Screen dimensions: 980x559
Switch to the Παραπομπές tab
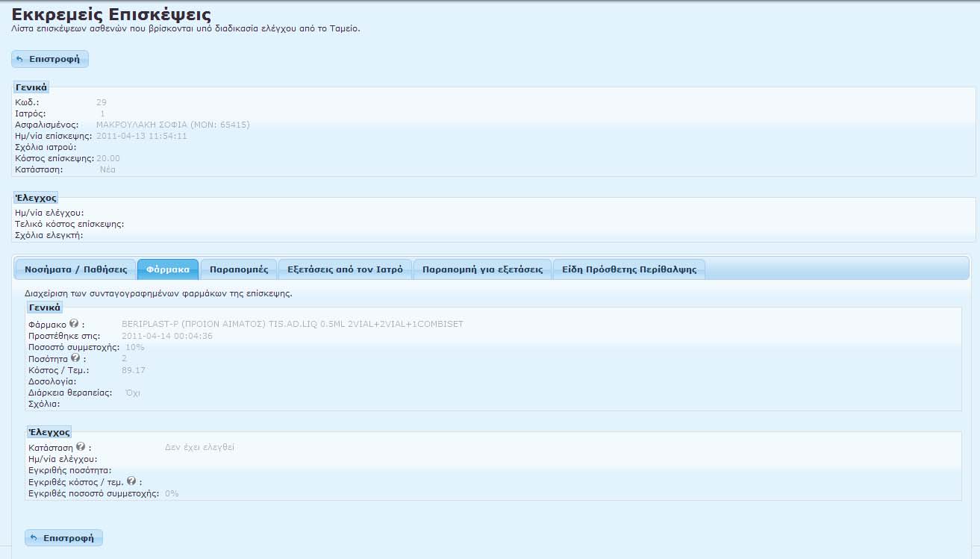pos(239,269)
